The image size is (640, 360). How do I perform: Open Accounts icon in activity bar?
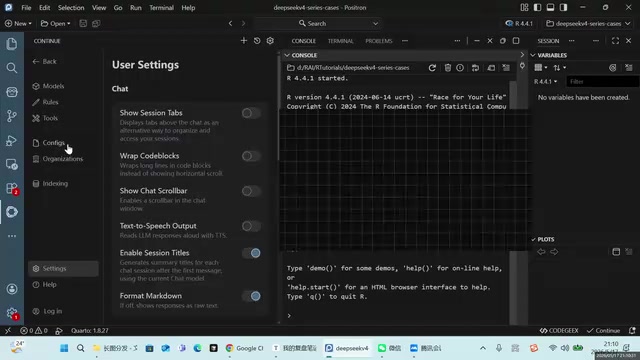pyautogui.click(x=12, y=289)
